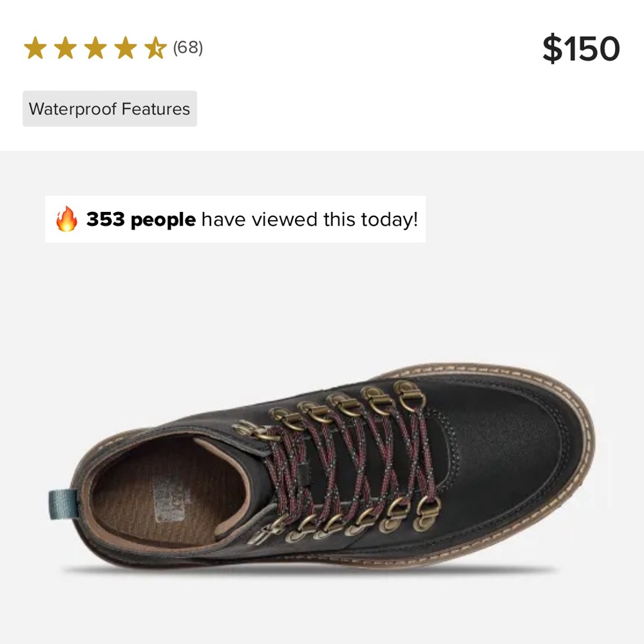Click the bold 353 people text
The width and height of the screenshot is (644, 644).
coord(142,219)
